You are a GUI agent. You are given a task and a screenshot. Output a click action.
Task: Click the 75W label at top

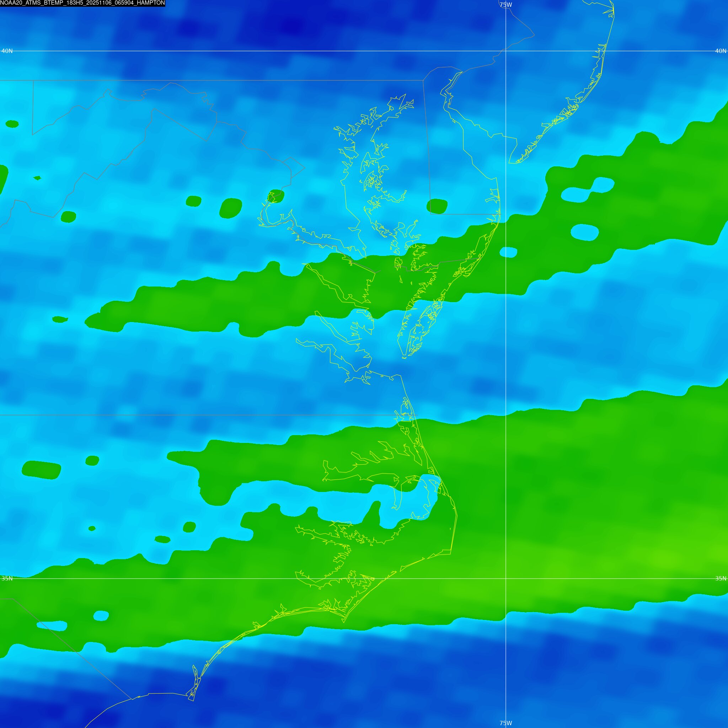coord(505,5)
